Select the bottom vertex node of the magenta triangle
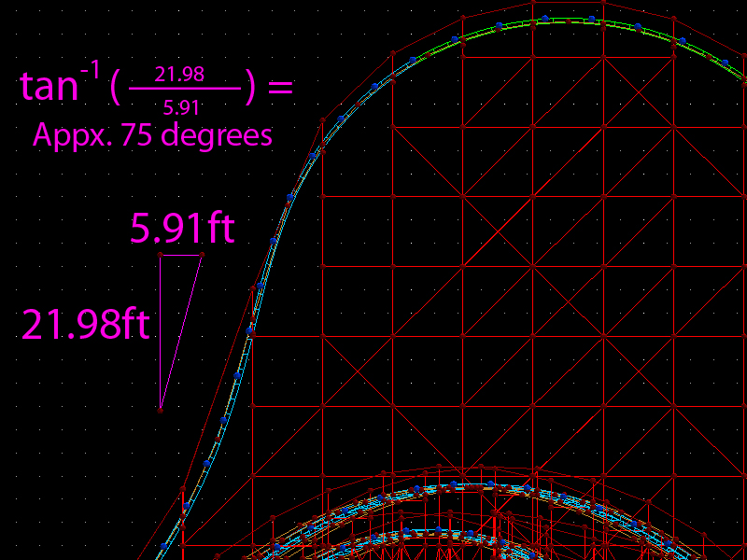Viewport: 747px width, 560px height. pos(161,411)
